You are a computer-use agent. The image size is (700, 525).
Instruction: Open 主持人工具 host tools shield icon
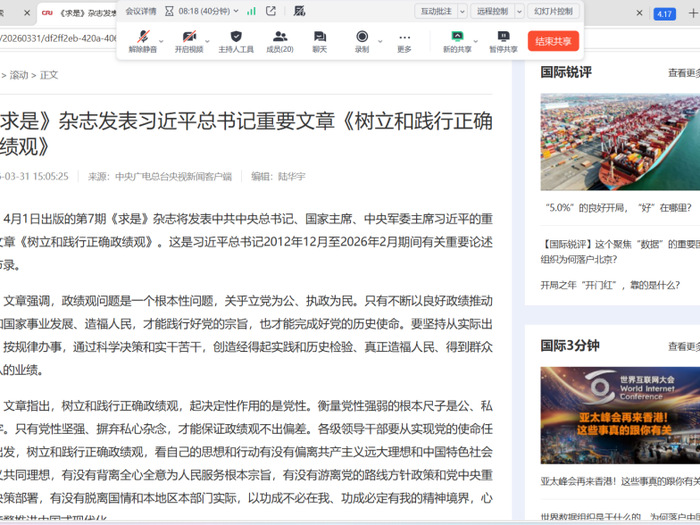(x=236, y=40)
